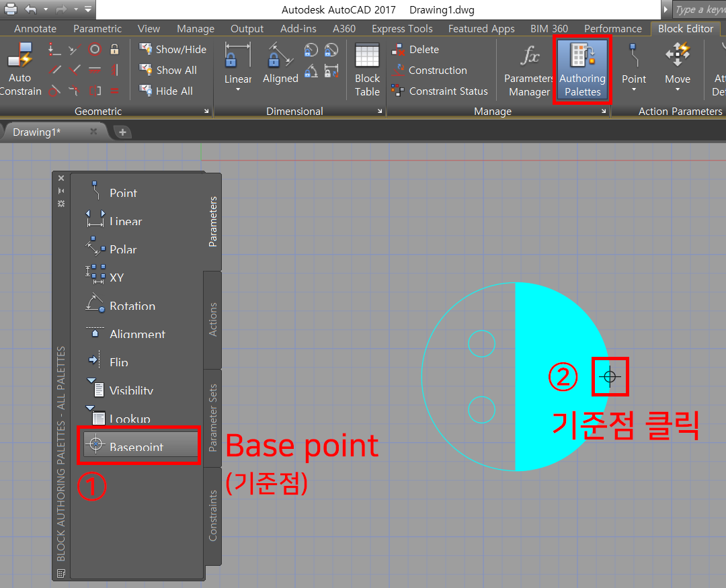The image size is (726, 588).
Task: Open Customize Quick Access Toolbar dropdown
Action: pyautogui.click(x=89, y=9)
